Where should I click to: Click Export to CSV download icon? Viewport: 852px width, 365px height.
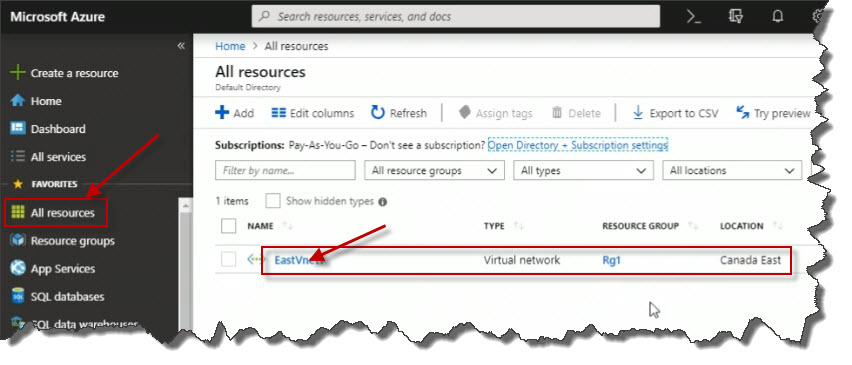pyautogui.click(x=638, y=113)
